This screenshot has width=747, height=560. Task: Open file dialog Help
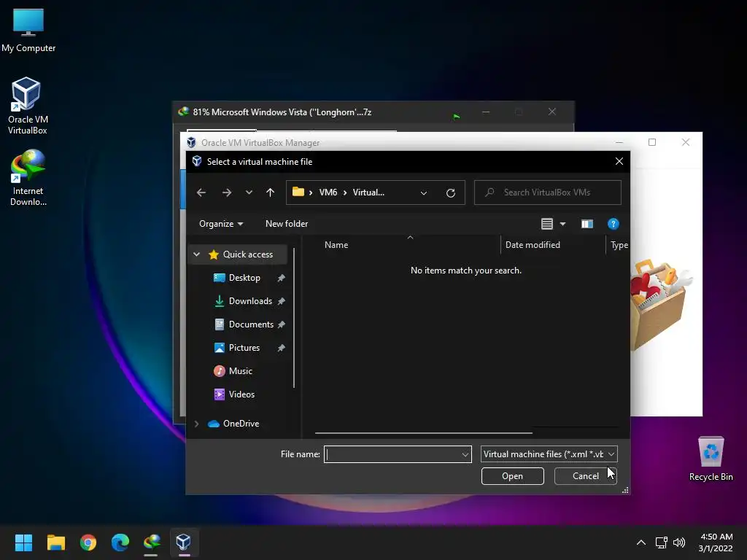tap(613, 224)
